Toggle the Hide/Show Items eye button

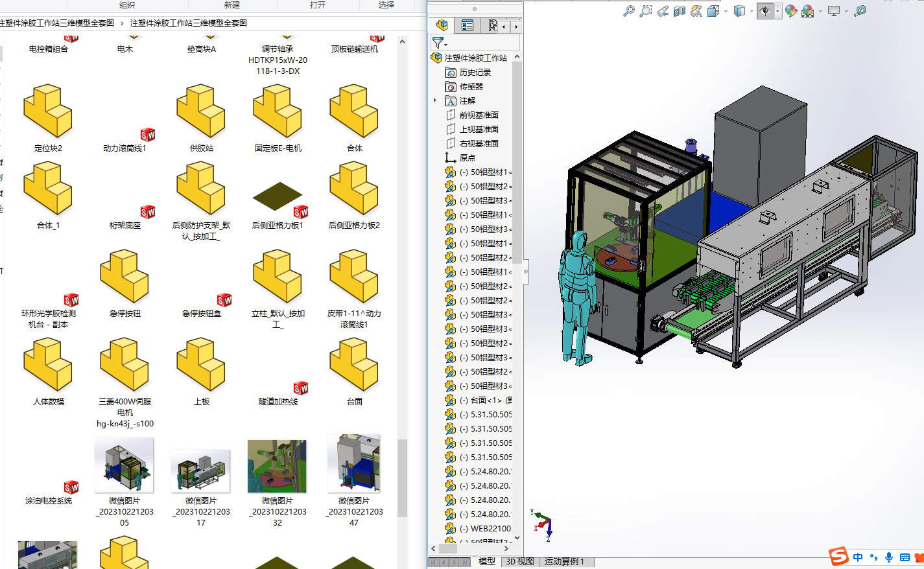coord(765,11)
